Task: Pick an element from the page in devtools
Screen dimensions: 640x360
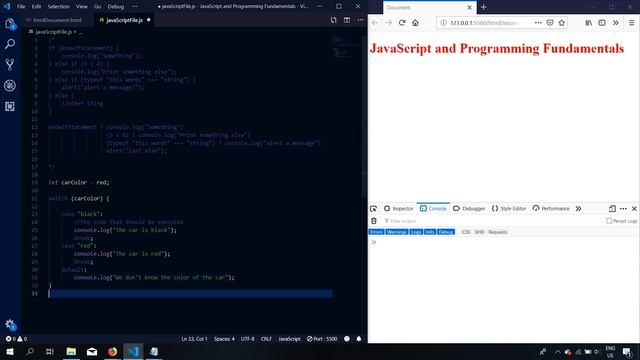Action: [373, 209]
